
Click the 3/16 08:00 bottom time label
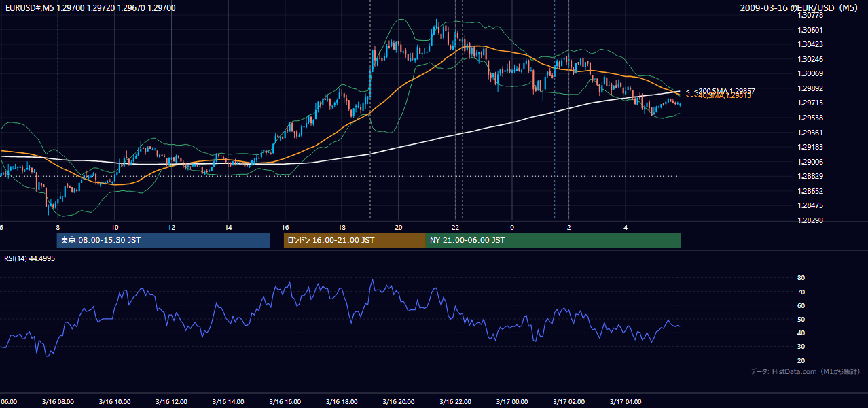pos(58,402)
